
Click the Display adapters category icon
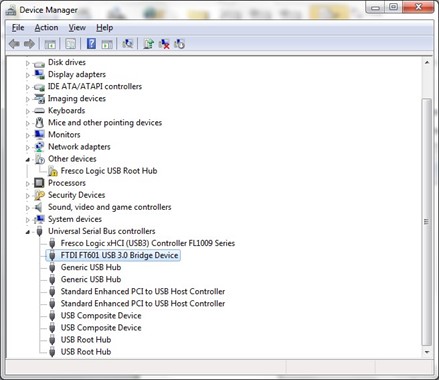39,74
